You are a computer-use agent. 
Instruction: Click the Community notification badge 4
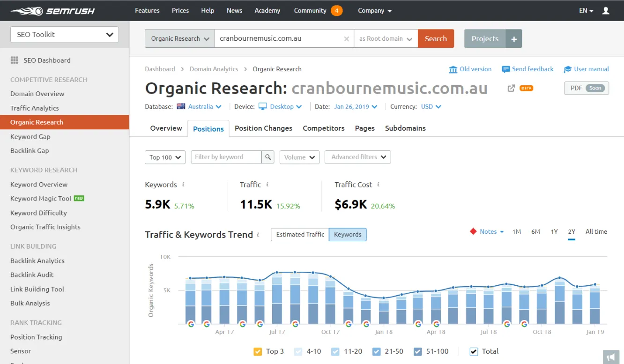pos(336,10)
